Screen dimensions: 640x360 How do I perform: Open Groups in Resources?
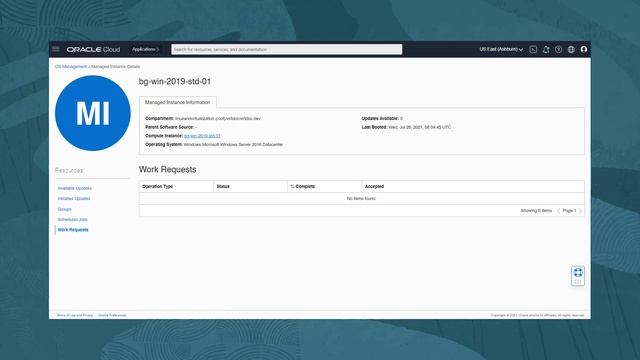64,209
